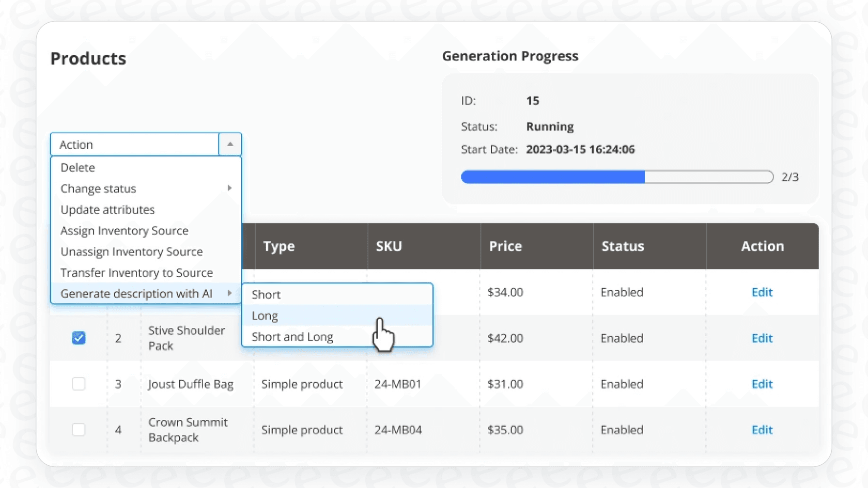868x488 pixels.
Task: Edit the Stive Shoulder Pack product
Action: coord(762,338)
